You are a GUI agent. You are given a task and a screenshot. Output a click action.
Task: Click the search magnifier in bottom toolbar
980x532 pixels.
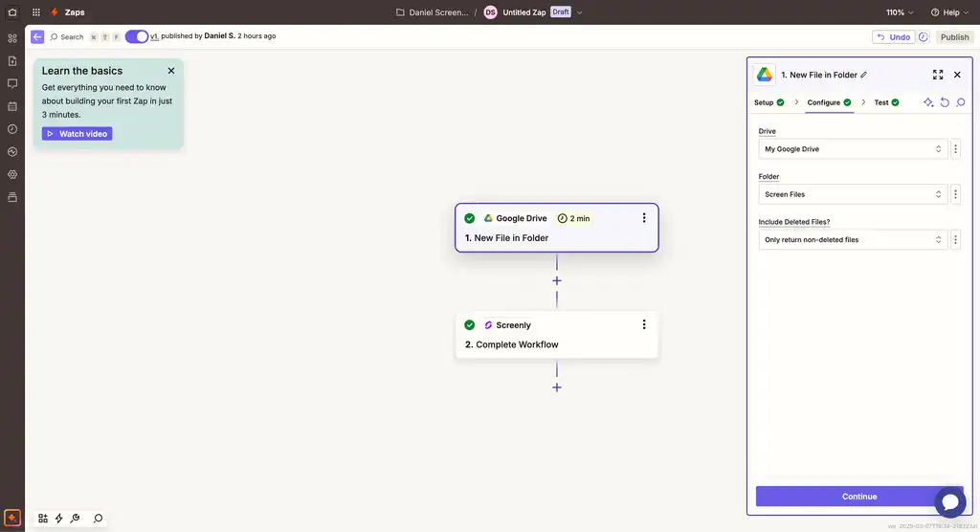coord(99,519)
